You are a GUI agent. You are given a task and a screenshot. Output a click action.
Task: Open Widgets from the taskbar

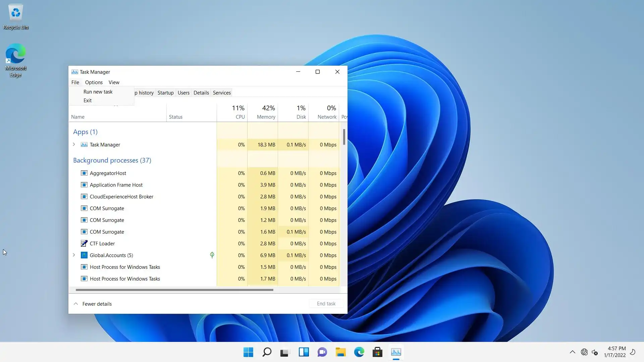304,352
